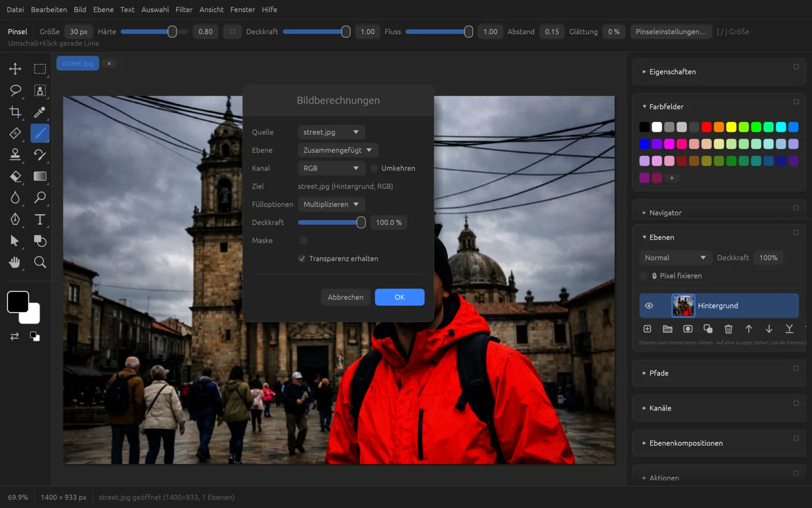This screenshot has height=508, width=812.
Task: Select the Text tool
Action: (40, 219)
